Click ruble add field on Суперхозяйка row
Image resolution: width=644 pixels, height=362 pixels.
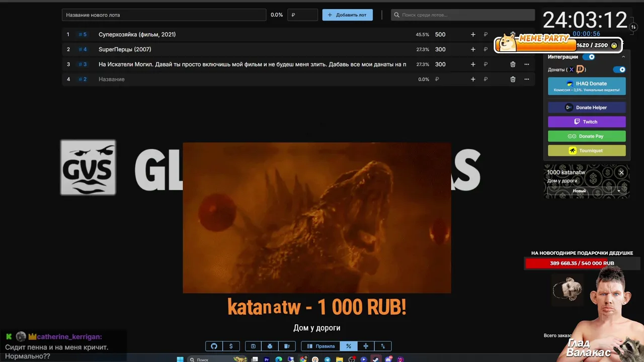click(x=486, y=35)
